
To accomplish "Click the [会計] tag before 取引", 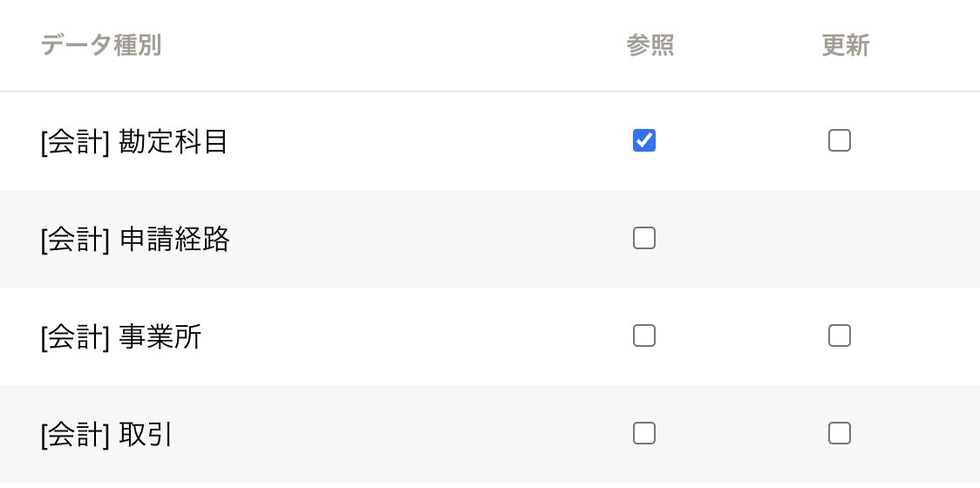I will click(x=75, y=434).
